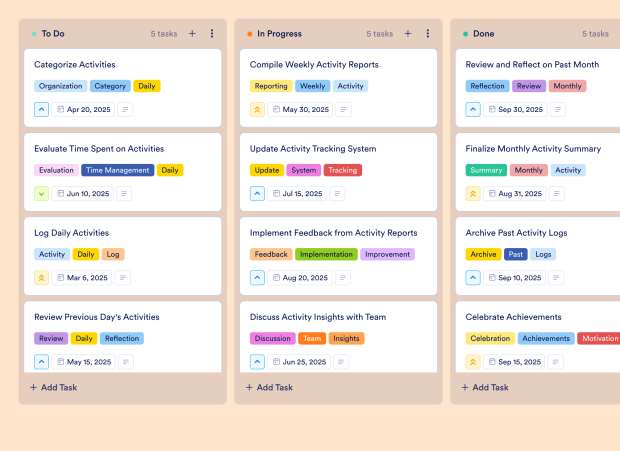
Task: Click Add Task in Done column
Action: (x=486, y=387)
